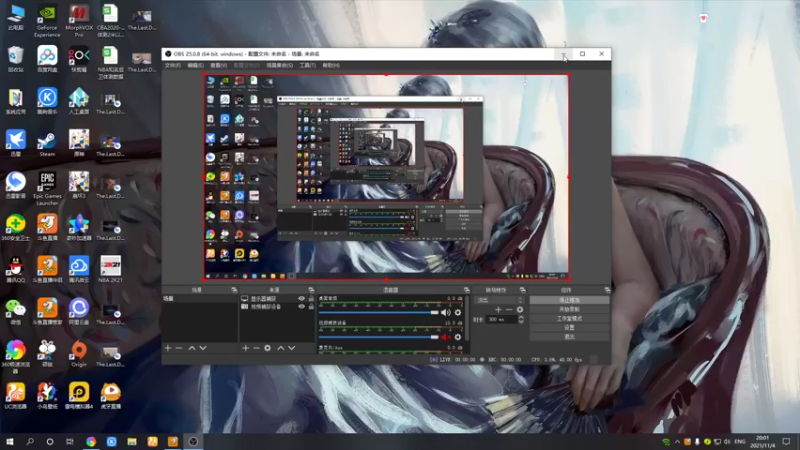Open taskbar search magnifier
The height and width of the screenshot is (450, 800).
[30, 441]
